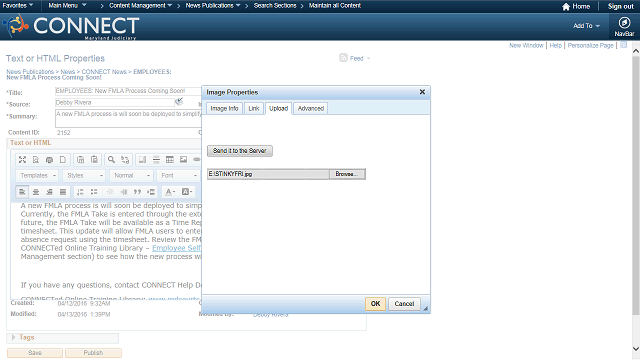Open the Main Menu dropdown

67,6
